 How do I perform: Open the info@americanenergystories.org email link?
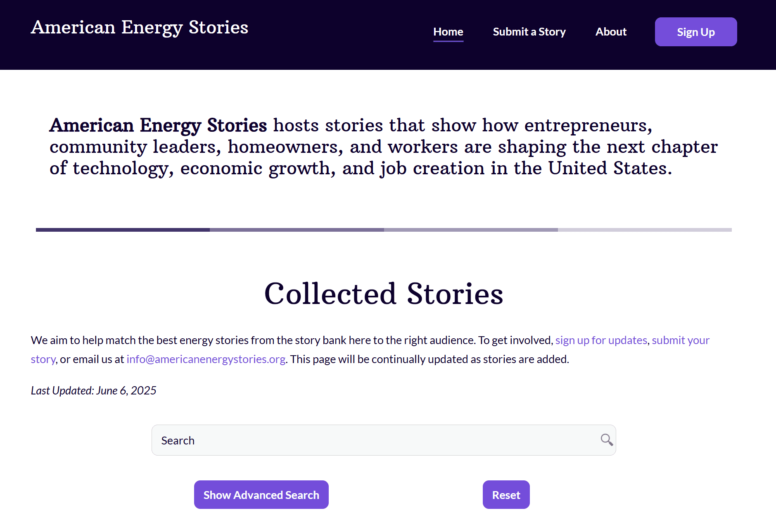point(206,359)
